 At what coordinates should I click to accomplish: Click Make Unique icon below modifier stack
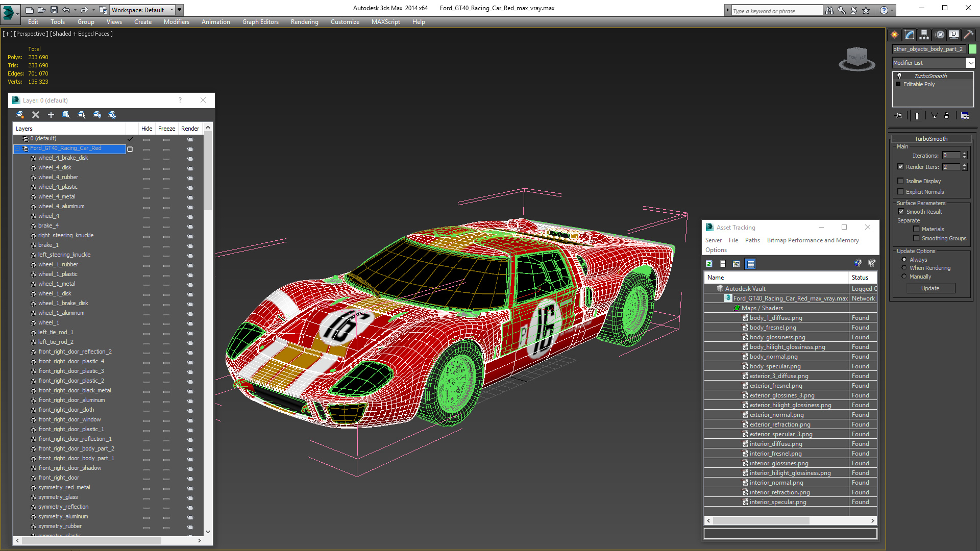click(934, 116)
